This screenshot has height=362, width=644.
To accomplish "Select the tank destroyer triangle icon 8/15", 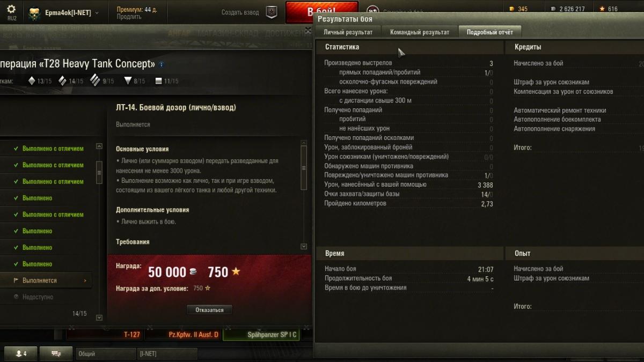I will 128,81.
